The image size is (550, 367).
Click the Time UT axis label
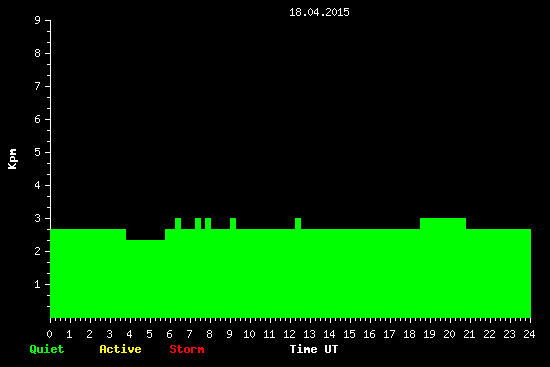click(x=314, y=349)
